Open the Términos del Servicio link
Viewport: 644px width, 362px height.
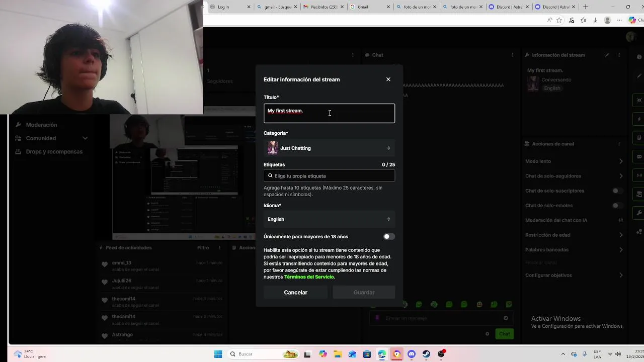(309, 277)
